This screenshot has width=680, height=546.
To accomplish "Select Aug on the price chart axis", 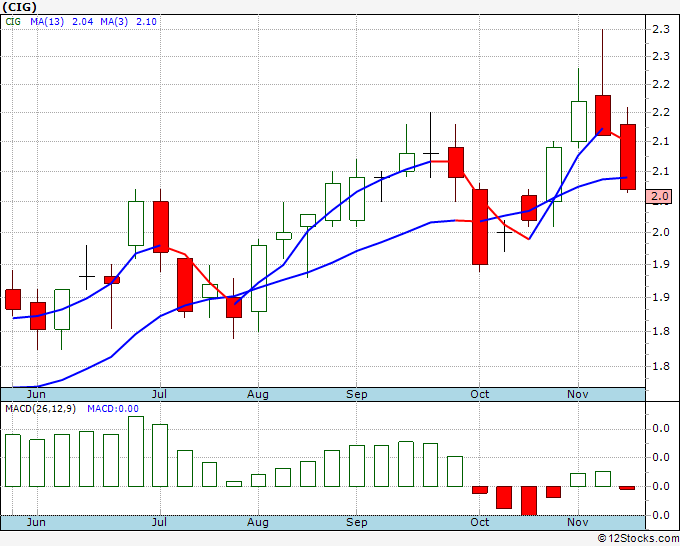I will click(x=258, y=394).
